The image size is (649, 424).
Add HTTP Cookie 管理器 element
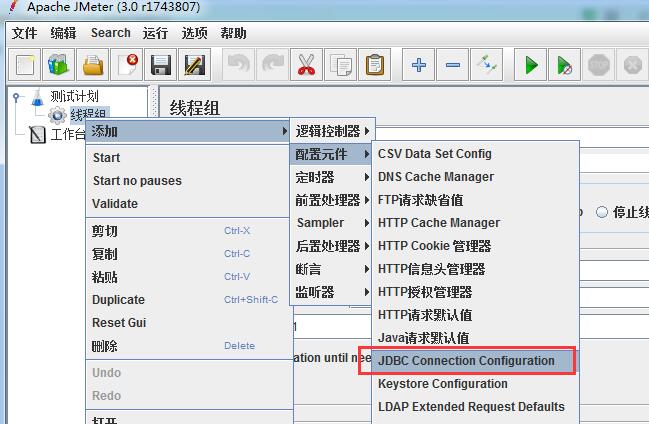[475, 246]
